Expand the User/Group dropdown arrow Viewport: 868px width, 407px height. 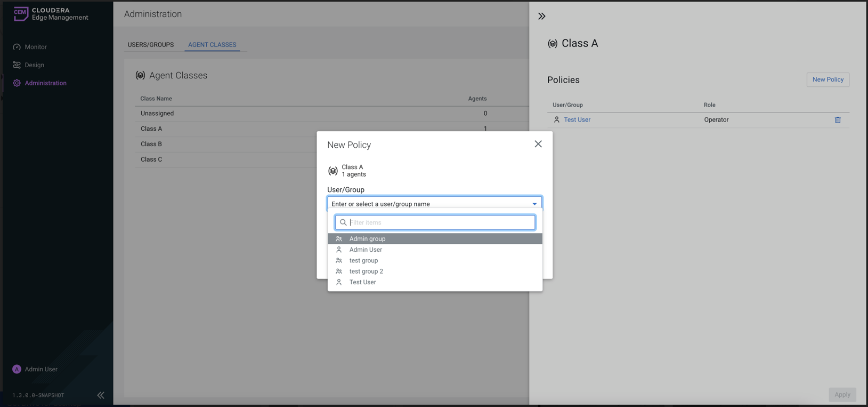pos(534,204)
